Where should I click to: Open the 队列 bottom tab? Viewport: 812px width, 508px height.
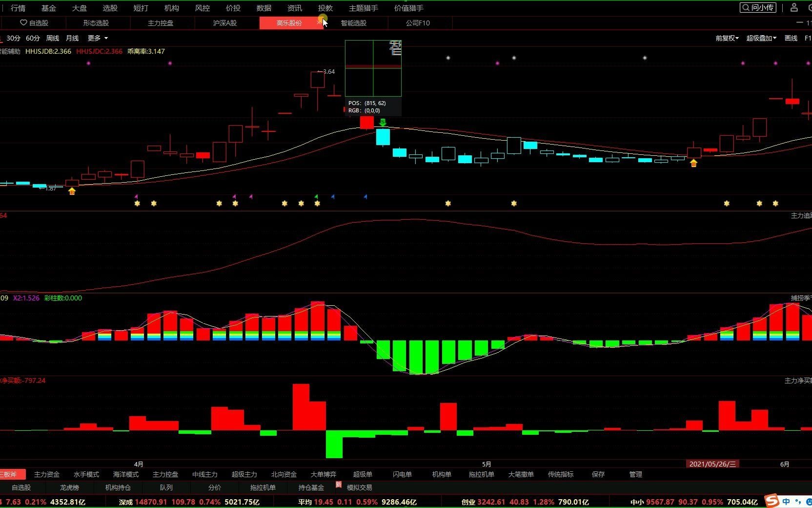click(166, 487)
